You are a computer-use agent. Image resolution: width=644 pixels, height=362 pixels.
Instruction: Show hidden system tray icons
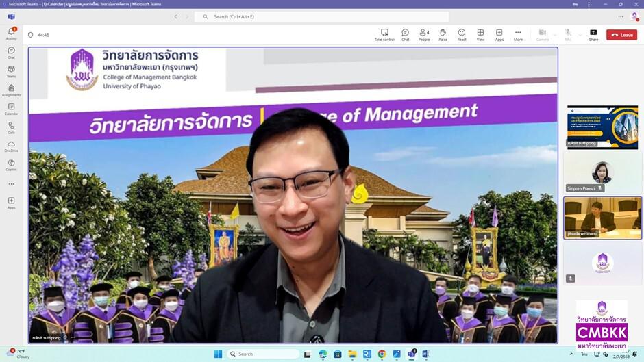click(571, 354)
